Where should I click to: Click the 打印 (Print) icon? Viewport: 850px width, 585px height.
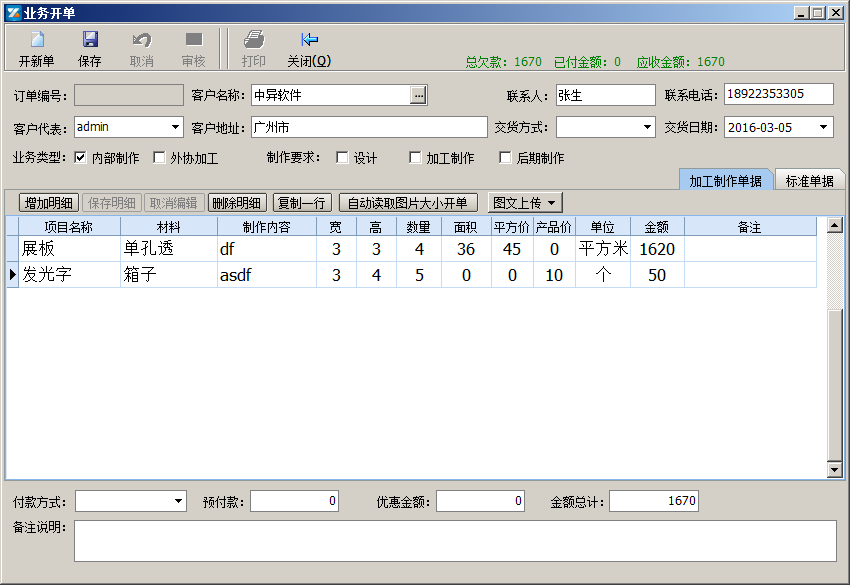pyautogui.click(x=254, y=47)
